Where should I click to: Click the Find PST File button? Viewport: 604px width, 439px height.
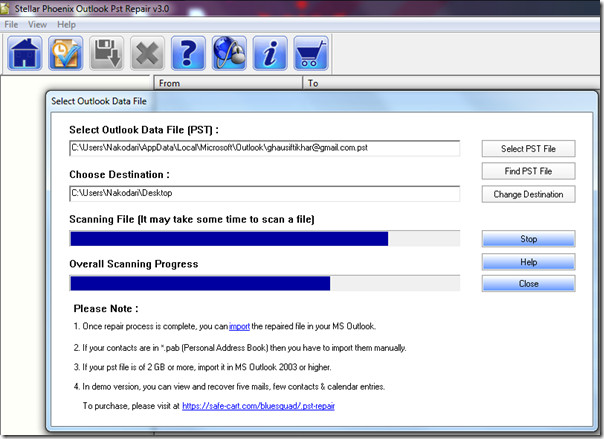click(528, 171)
